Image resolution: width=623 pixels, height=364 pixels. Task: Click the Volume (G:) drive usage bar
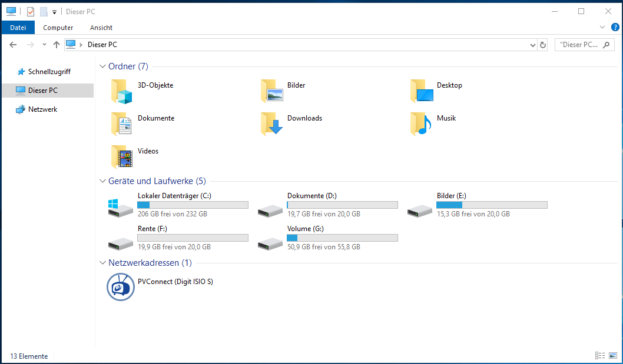pos(342,238)
